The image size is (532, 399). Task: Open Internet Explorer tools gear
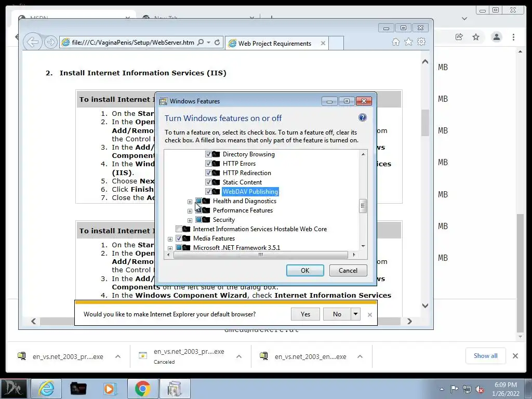[x=421, y=42]
